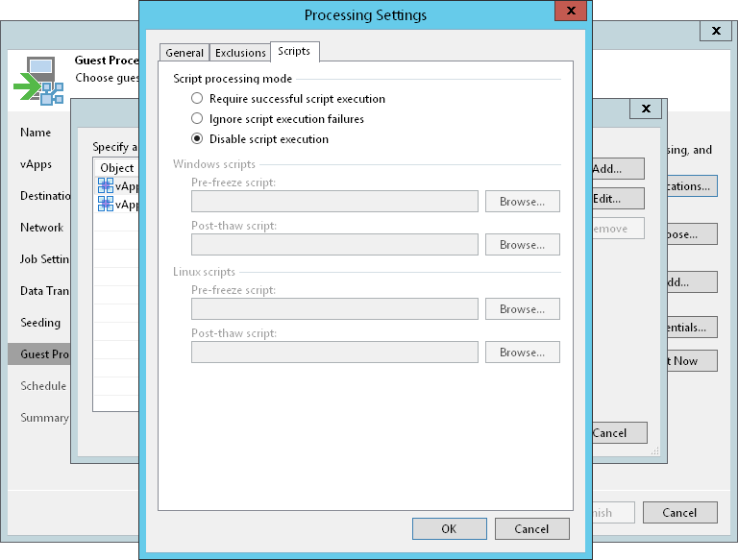
Task: Open the Scripts tab
Action: (294, 51)
